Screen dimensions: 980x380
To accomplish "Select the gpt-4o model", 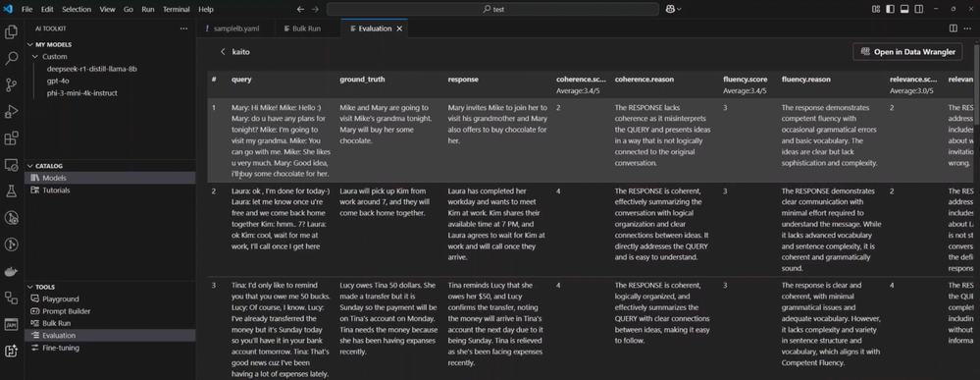I will (58, 81).
